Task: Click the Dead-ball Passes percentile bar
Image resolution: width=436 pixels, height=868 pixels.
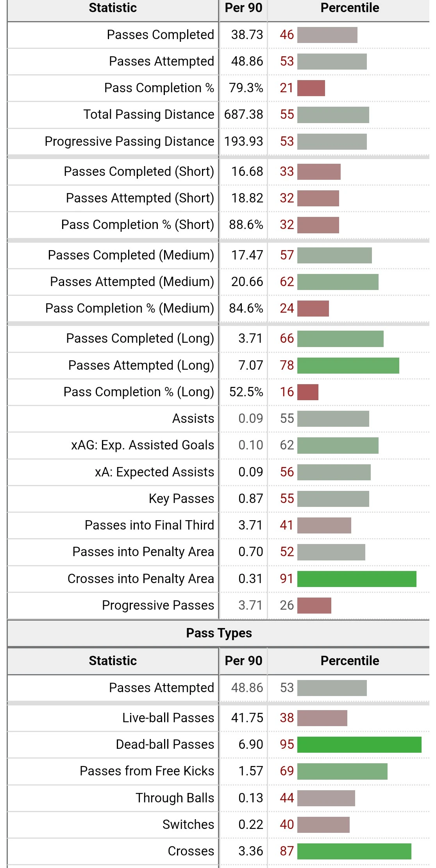Action: click(359, 745)
